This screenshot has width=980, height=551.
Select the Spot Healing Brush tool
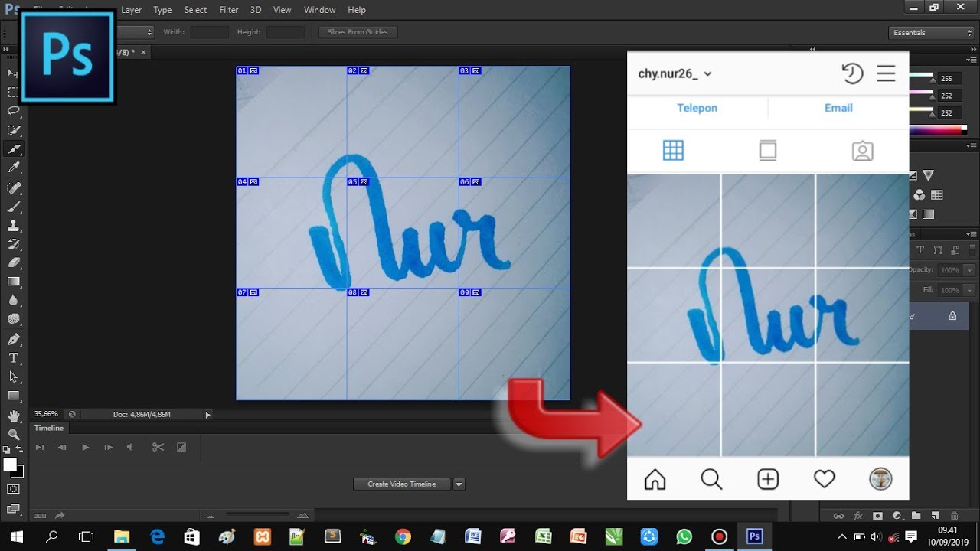click(x=13, y=187)
